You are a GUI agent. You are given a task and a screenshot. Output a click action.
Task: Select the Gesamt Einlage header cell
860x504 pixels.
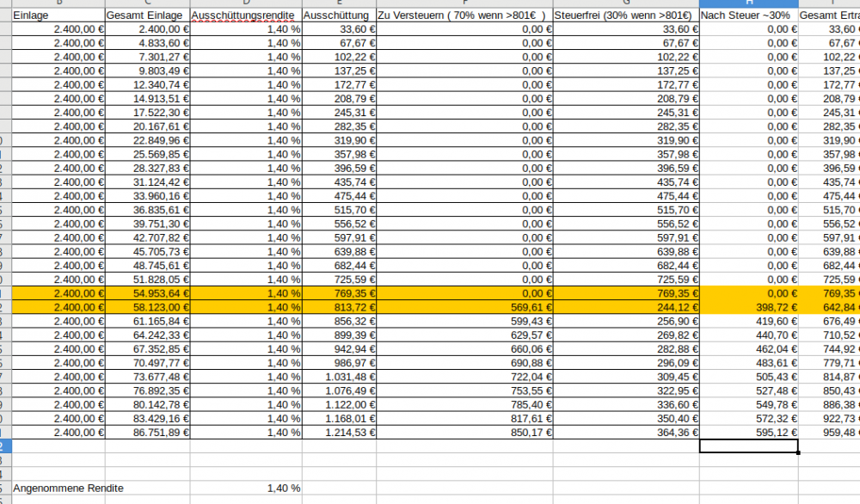click(148, 15)
